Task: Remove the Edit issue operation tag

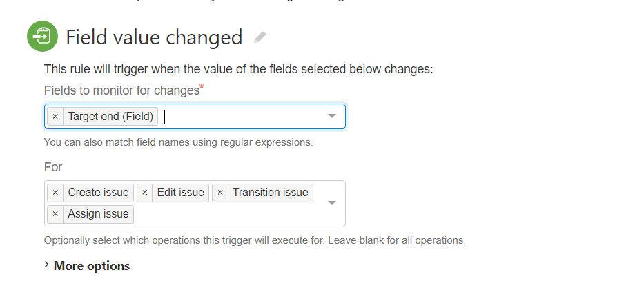Action: [x=144, y=193]
